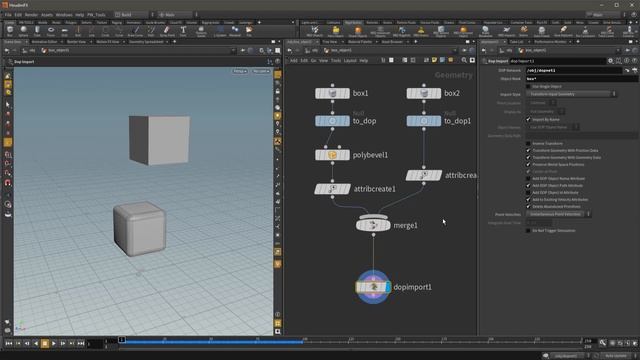This screenshot has height=360, width=640.
Task: Open the Render menu
Action: click(x=31, y=15)
